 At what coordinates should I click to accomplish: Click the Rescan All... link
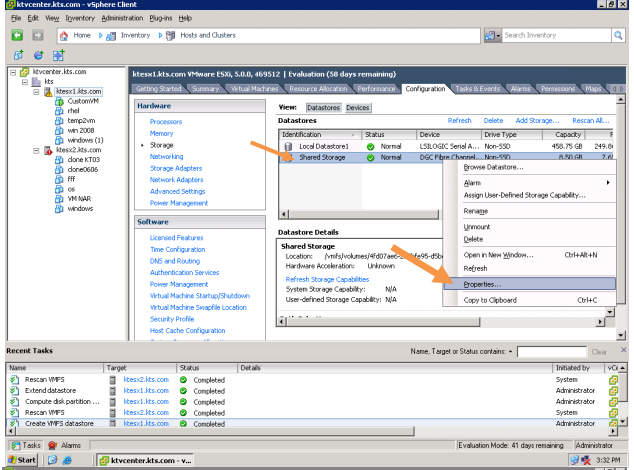(591, 121)
